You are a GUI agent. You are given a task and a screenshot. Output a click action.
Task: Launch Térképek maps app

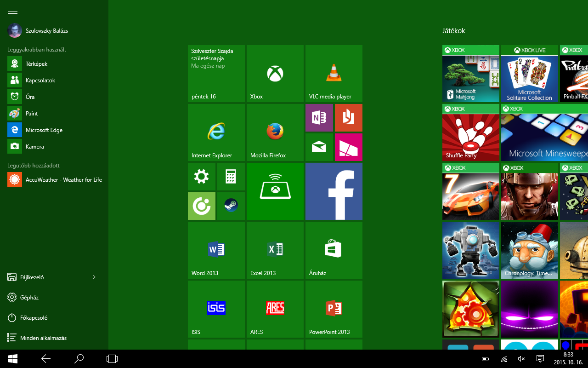pos(54,63)
